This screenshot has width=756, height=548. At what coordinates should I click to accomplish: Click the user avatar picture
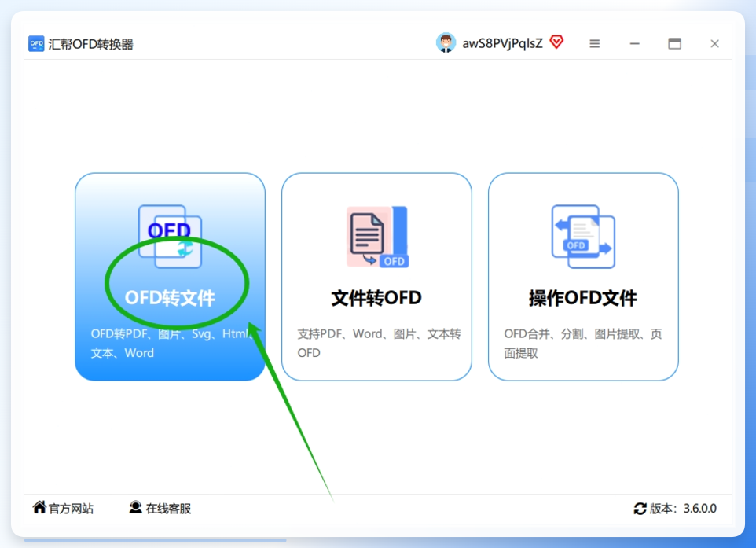[446, 43]
